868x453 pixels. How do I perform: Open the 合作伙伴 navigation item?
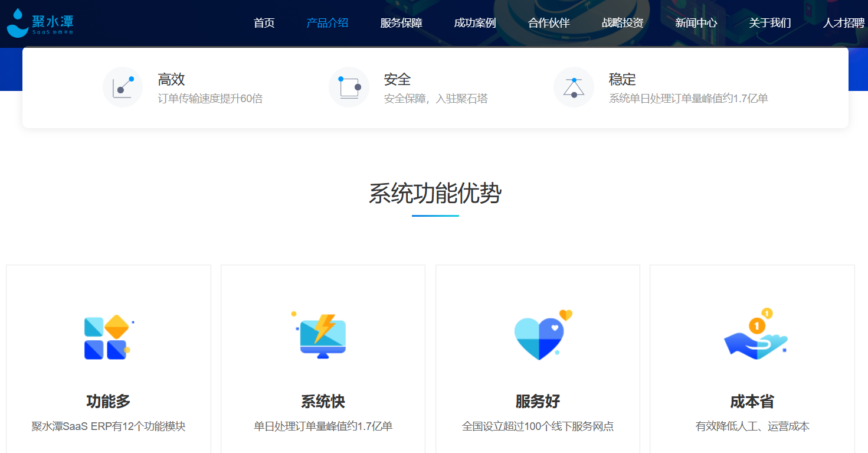(x=549, y=23)
